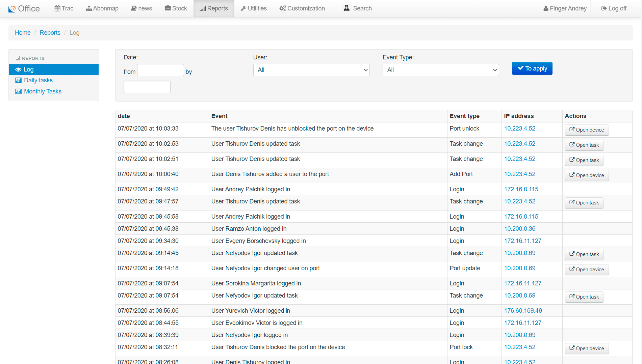Image resolution: width=642 pixels, height=364 pixels.
Task: Click the Office logo icon
Action: pos(12,9)
